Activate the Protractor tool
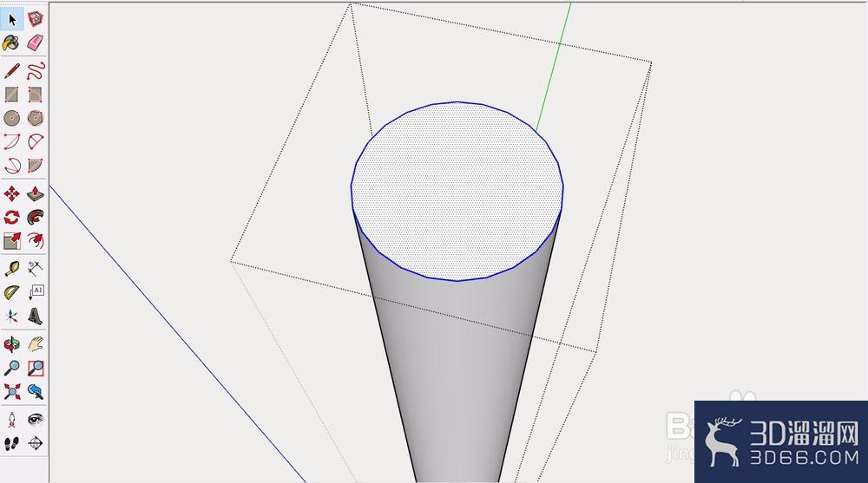Viewport: 868px width, 483px height. pyautogui.click(x=12, y=292)
